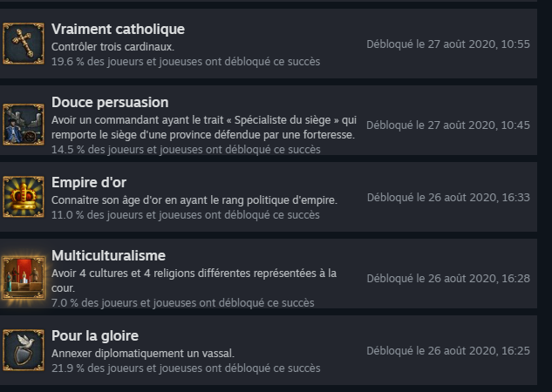Click the '4 cultures et 4 religions' description

[x=194, y=273]
